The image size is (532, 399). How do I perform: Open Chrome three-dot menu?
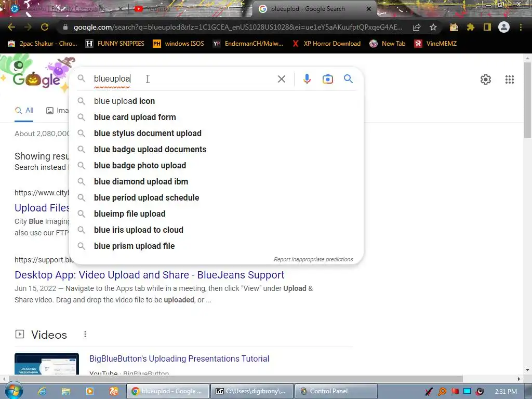click(521, 27)
